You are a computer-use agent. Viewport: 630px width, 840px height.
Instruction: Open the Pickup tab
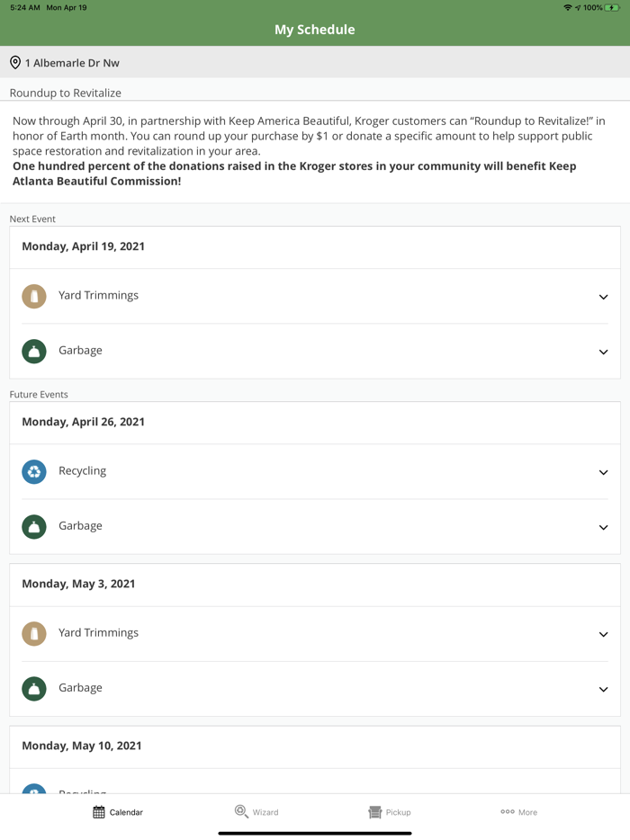click(x=390, y=812)
